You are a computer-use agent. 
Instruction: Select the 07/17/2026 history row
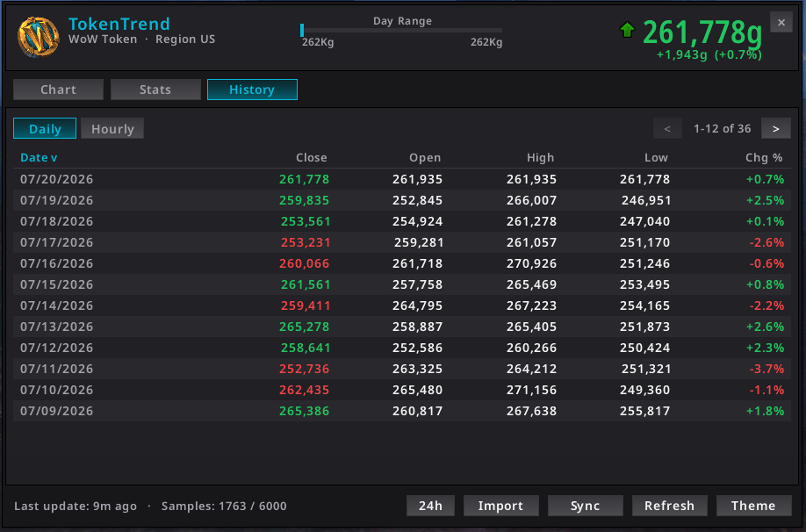click(402, 242)
